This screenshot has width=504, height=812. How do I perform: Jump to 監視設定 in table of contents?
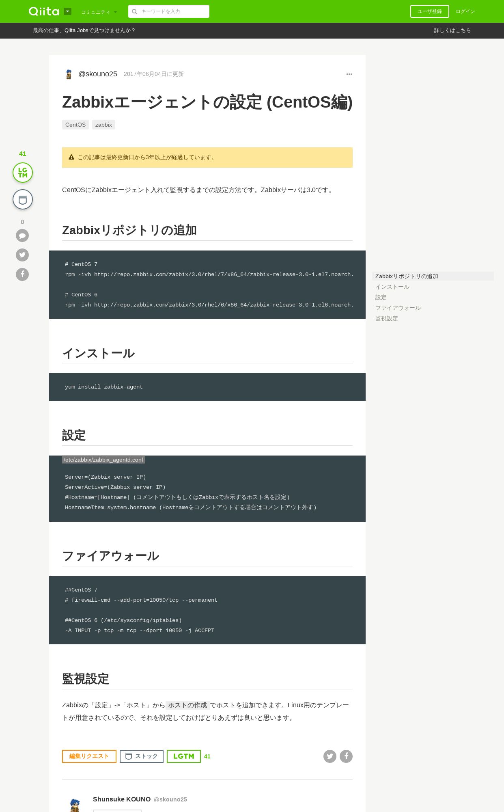(x=387, y=318)
